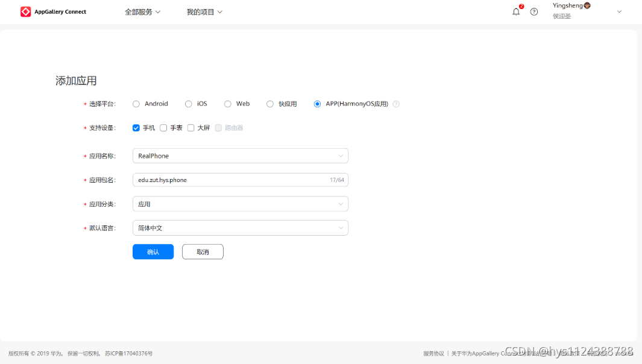Screen dimensions: 642x364
Task: Open the 默认语言 dropdown arrow icon
Action: coord(341,228)
